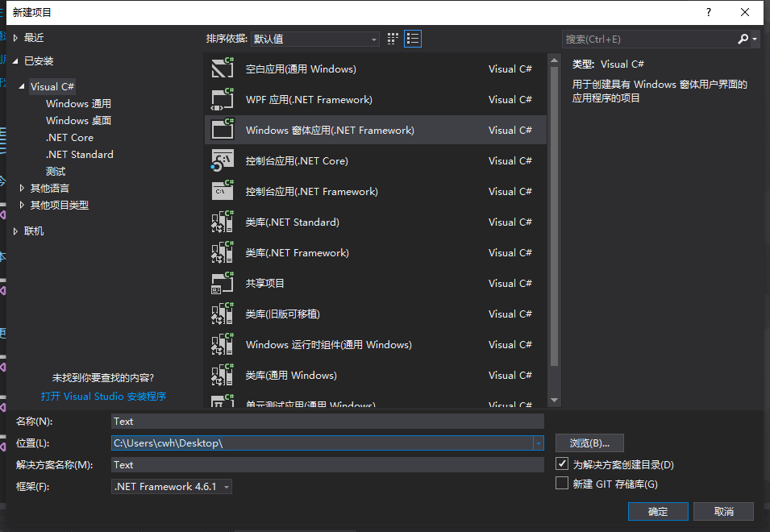Click the 解决方案名称 input field

click(327, 465)
